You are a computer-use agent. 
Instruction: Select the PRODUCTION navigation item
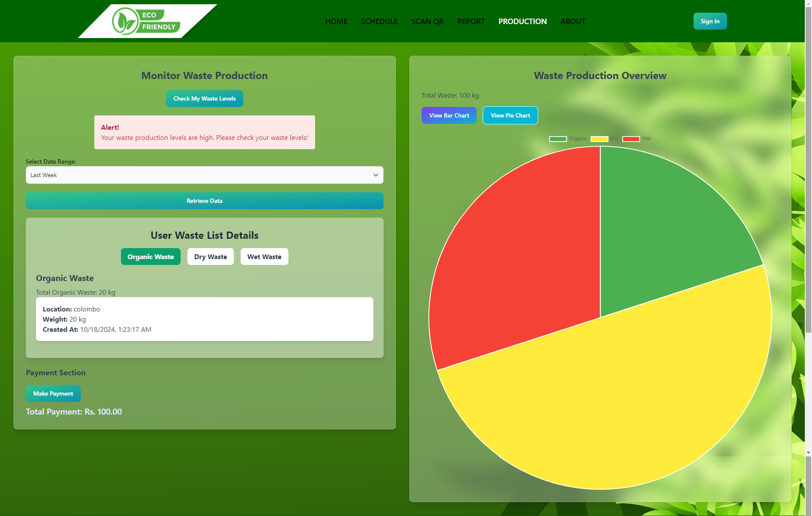[x=522, y=21]
